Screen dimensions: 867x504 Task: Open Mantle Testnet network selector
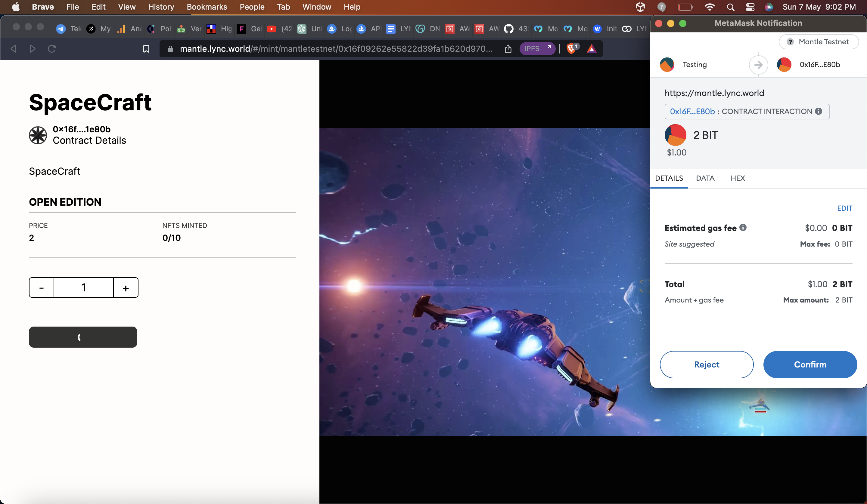click(819, 41)
